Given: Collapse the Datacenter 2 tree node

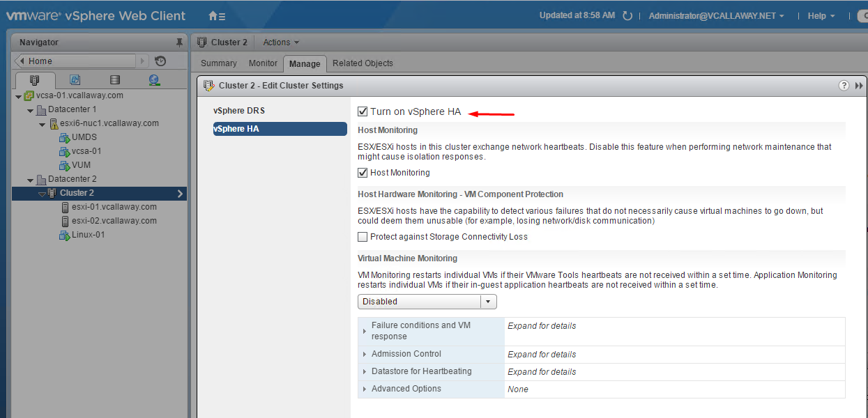Looking at the screenshot, I should click(31, 180).
